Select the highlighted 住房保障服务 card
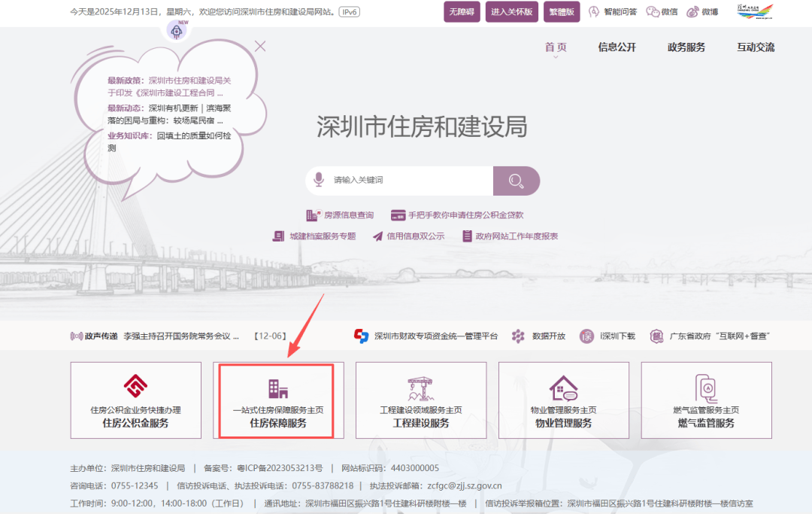 pyautogui.click(x=278, y=400)
